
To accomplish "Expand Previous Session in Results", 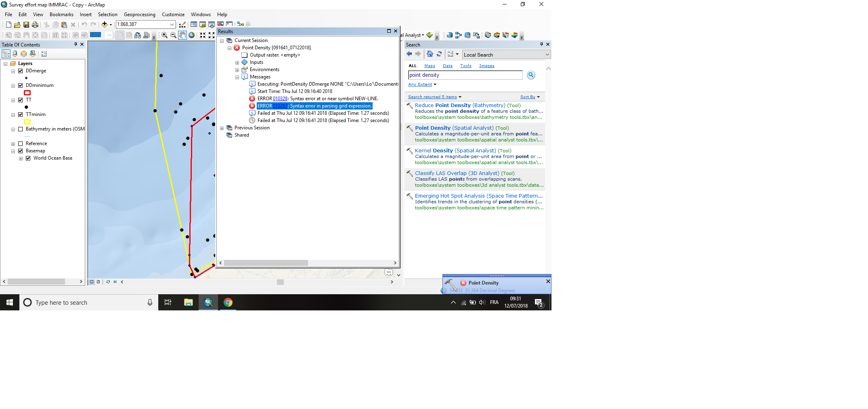I will [x=222, y=128].
